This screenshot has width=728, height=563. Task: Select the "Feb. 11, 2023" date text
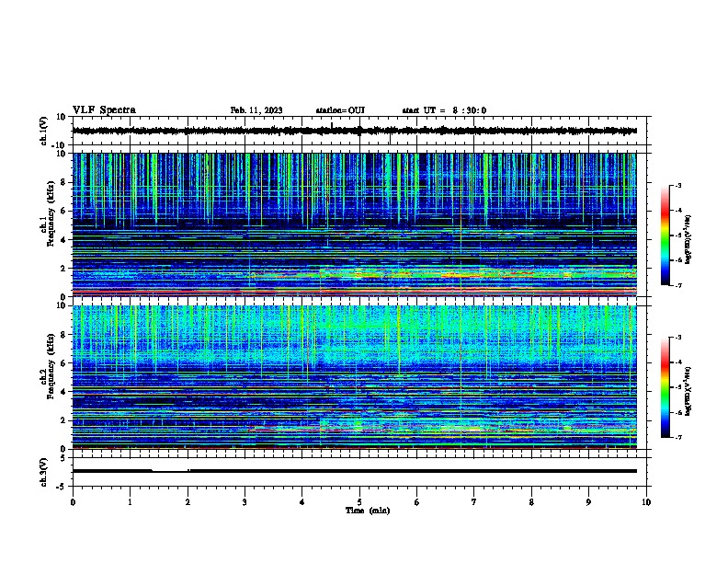pyautogui.click(x=256, y=110)
